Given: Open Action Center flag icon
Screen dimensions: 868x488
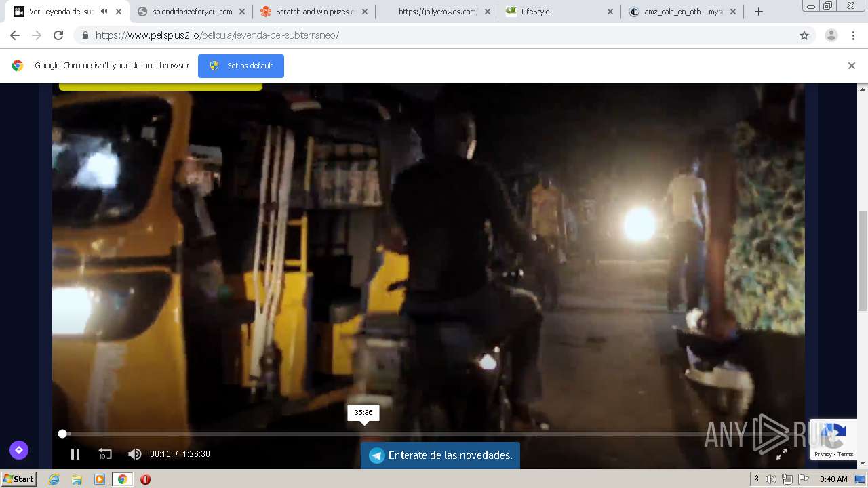Looking at the screenshot, I should coord(804,479).
